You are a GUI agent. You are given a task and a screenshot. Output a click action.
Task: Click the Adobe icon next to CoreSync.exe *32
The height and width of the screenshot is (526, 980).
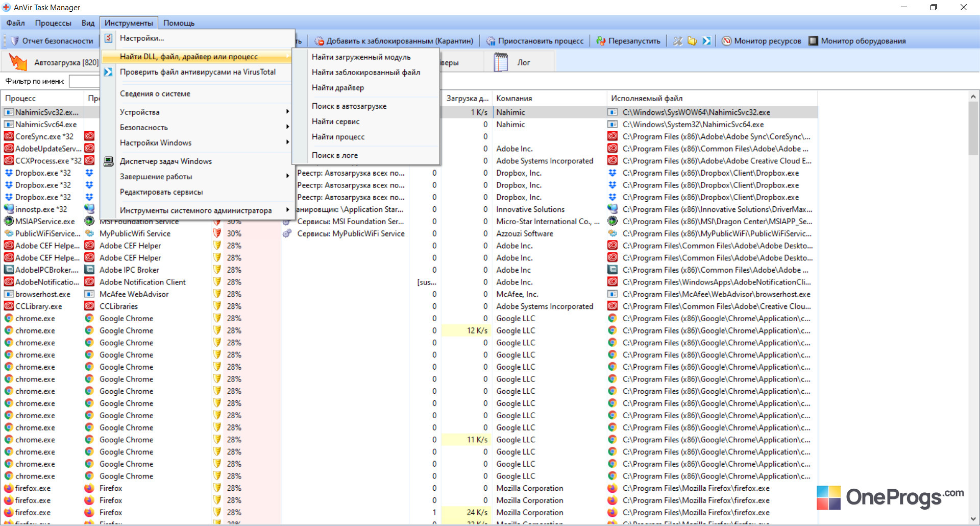pyautogui.click(x=9, y=137)
